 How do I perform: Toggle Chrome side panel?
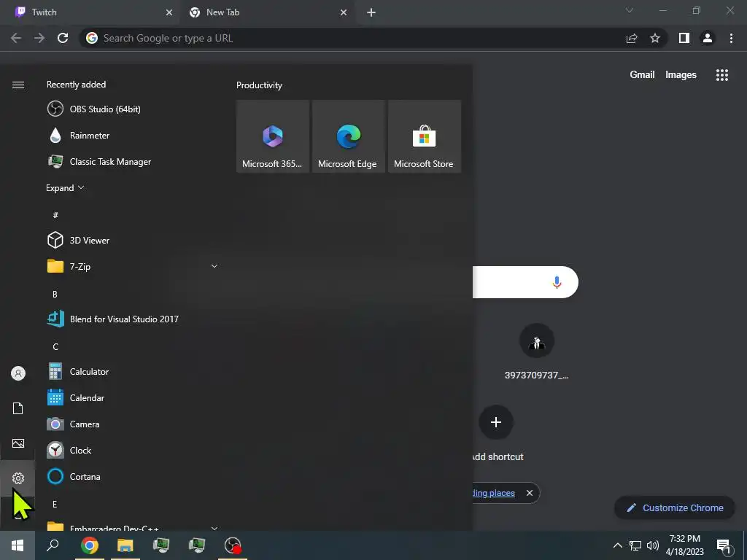pos(684,38)
